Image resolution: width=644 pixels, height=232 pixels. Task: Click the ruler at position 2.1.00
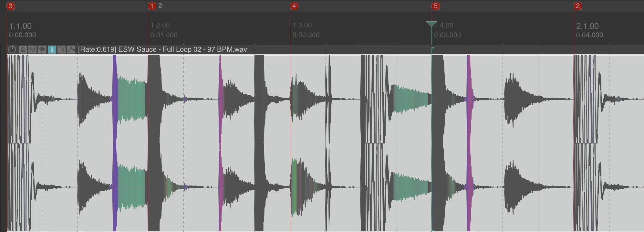tap(587, 26)
